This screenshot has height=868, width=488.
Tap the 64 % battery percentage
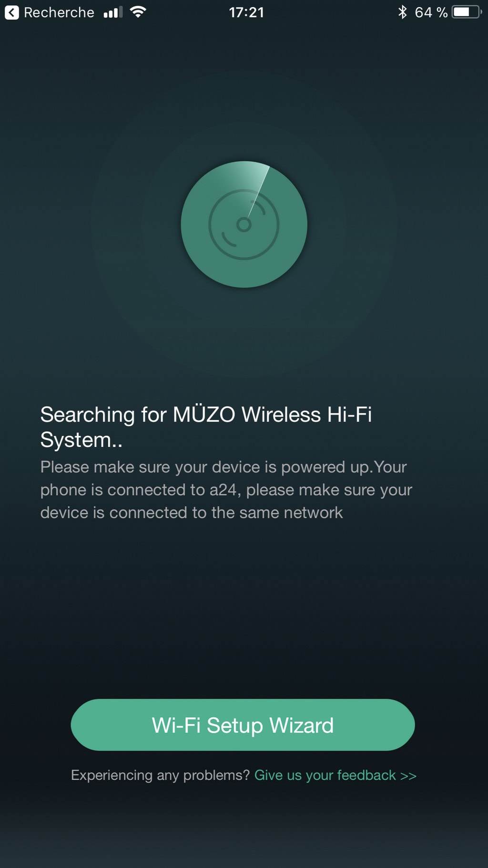click(x=431, y=12)
